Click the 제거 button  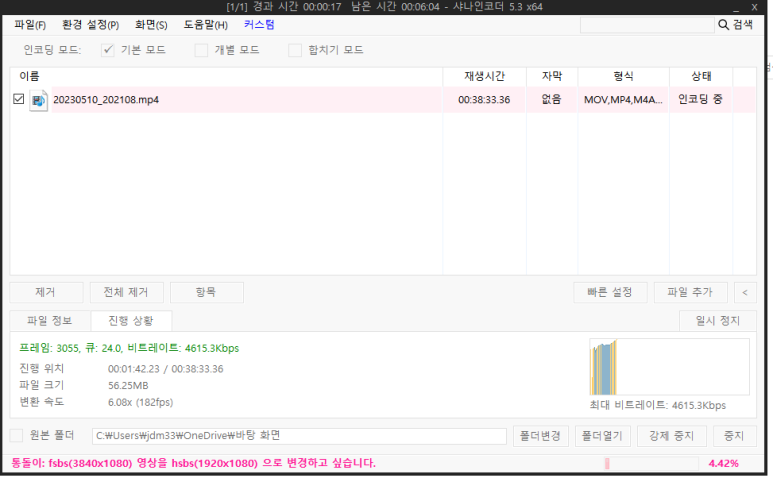click(46, 292)
